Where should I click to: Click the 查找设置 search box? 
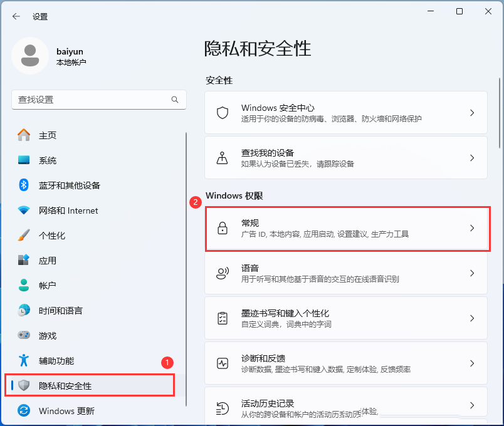pos(98,100)
